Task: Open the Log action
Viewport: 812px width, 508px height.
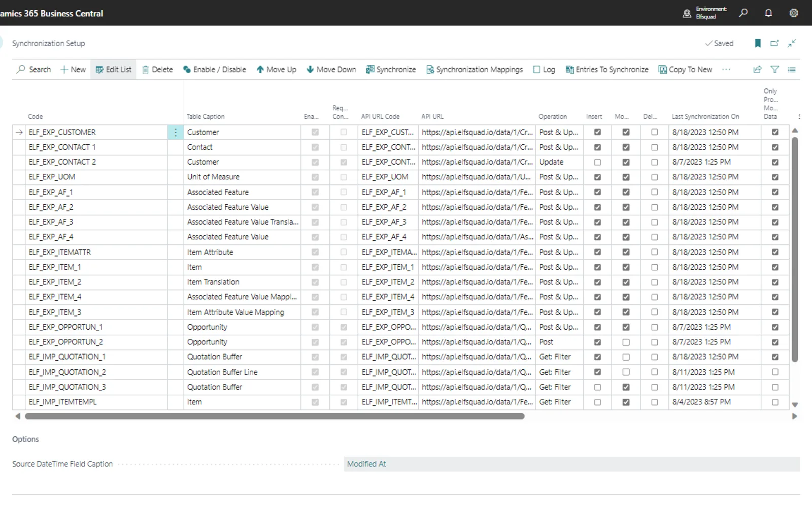Action: tap(544, 70)
